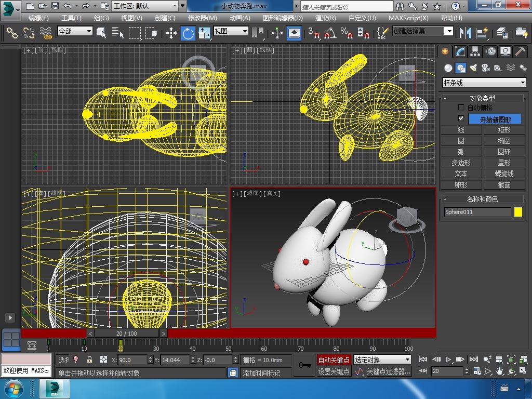Image resolution: width=532 pixels, height=399 pixels.
Task: Click the yellow object color swatch
Action: click(518, 212)
